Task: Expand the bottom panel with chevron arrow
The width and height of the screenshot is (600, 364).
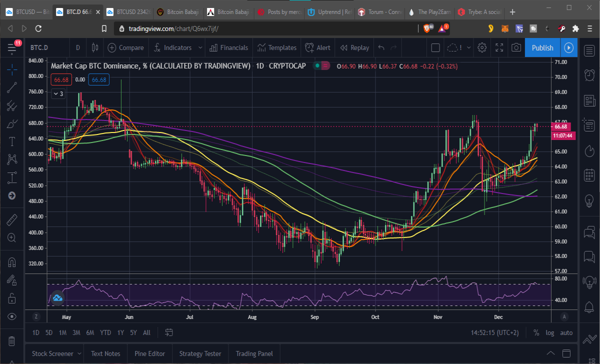Action: click(x=550, y=353)
